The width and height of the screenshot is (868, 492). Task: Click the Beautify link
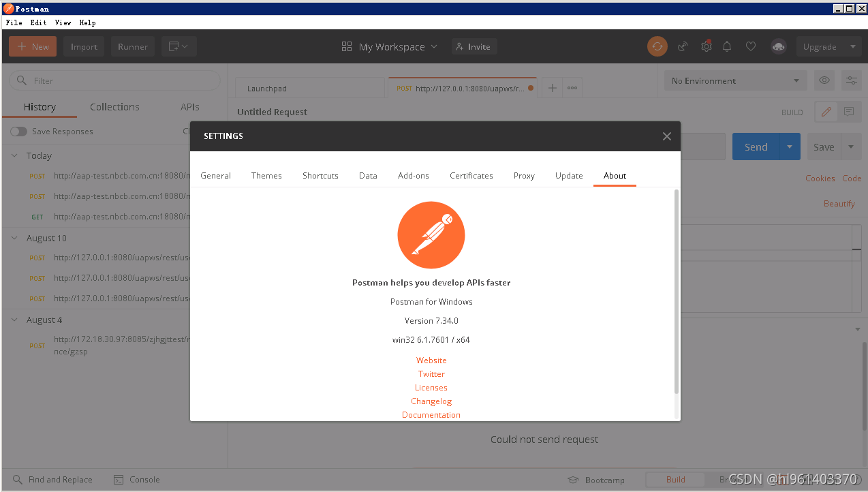point(839,204)
